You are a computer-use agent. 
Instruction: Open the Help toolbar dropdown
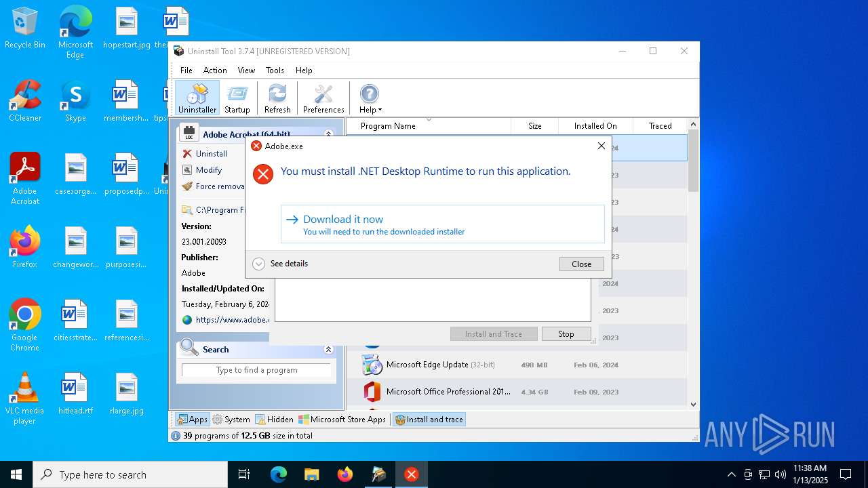[370, 98]
